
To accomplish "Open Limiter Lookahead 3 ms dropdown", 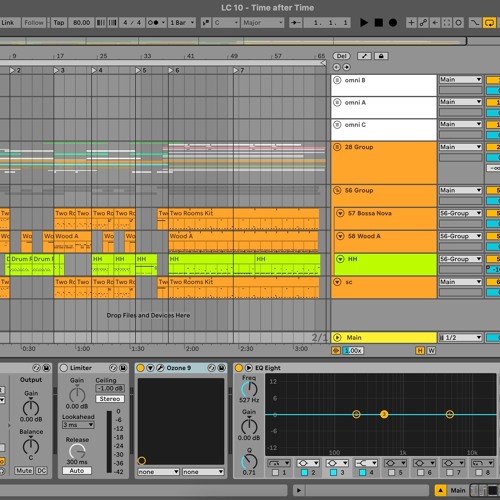I will [x=78, y=425].
